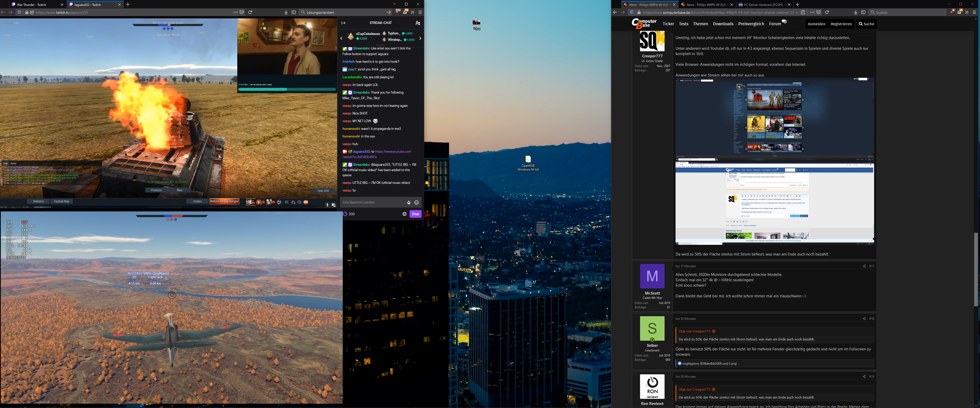Image resolution: width=980 pixels, height=408 pixels.
Task: Click the chat message input field
Action: click(373, 202)
